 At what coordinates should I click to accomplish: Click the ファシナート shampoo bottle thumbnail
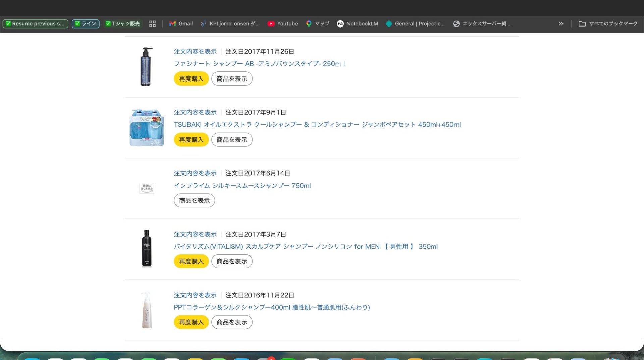146,66
